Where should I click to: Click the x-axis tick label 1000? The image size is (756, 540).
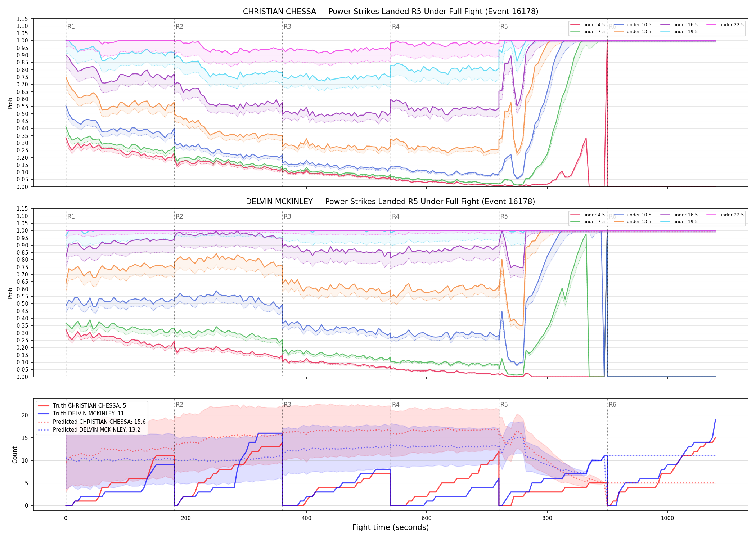click(667, 518)
